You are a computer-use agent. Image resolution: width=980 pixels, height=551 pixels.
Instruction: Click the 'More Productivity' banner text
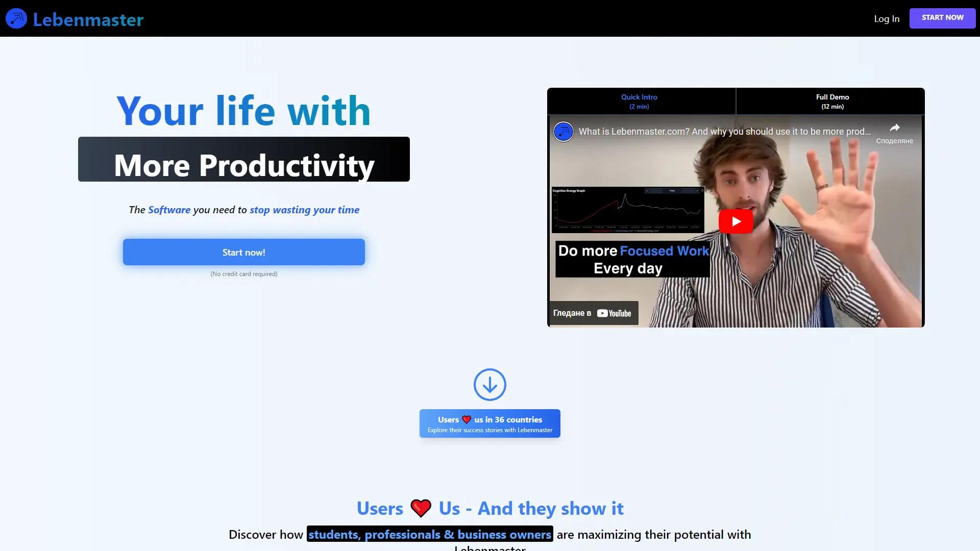(x=243, y=165)
